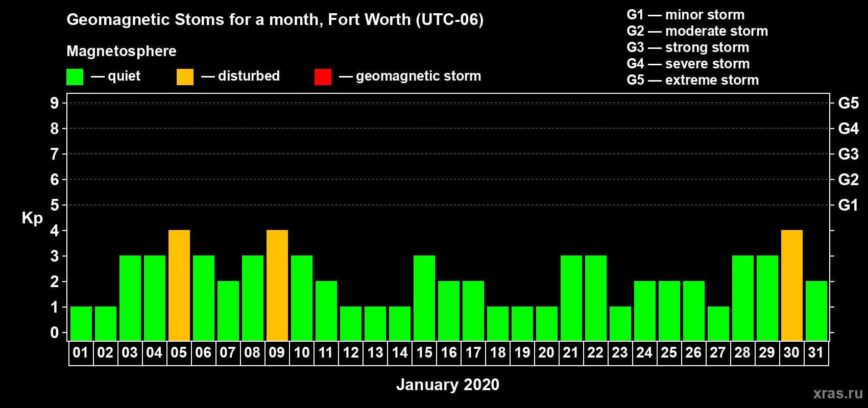This screenshot has width=868, height=408.
Task: Click the day label '10' on axis
Action: (302, 353)
